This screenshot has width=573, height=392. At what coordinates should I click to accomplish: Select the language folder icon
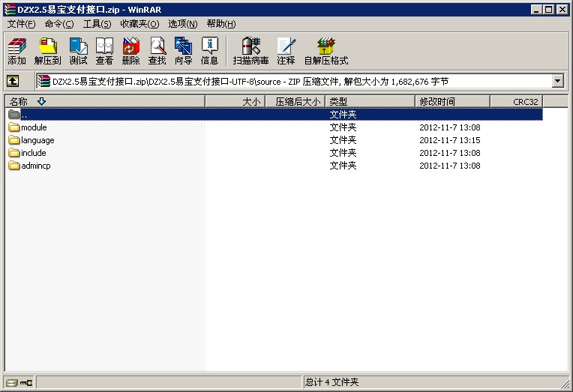point(14,140)
